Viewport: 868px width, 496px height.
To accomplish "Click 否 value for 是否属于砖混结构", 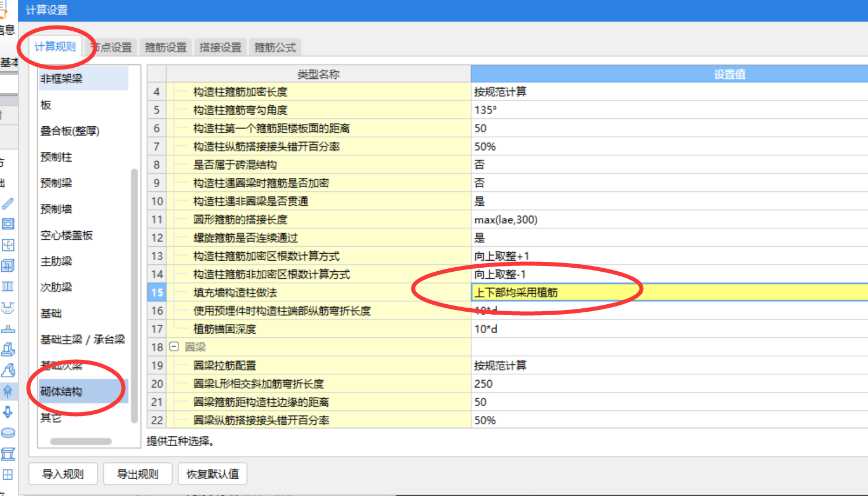I will tap(670, 165).
